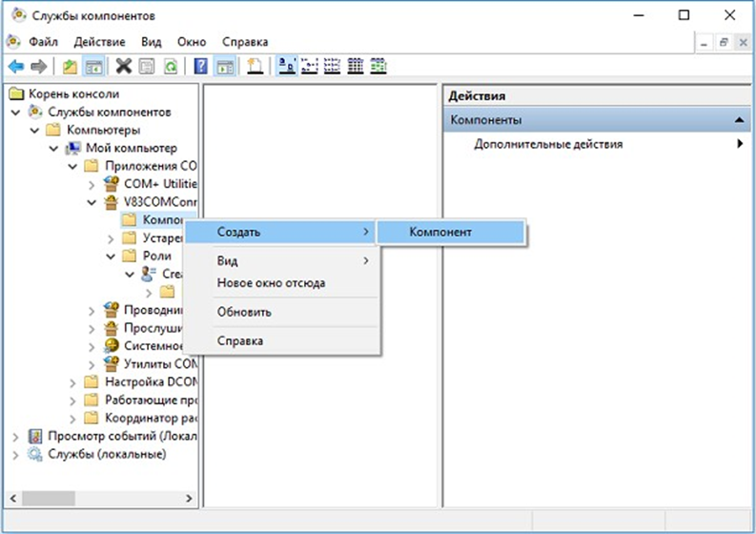Click the tree scrollbar right arrow

coord(189,499)
